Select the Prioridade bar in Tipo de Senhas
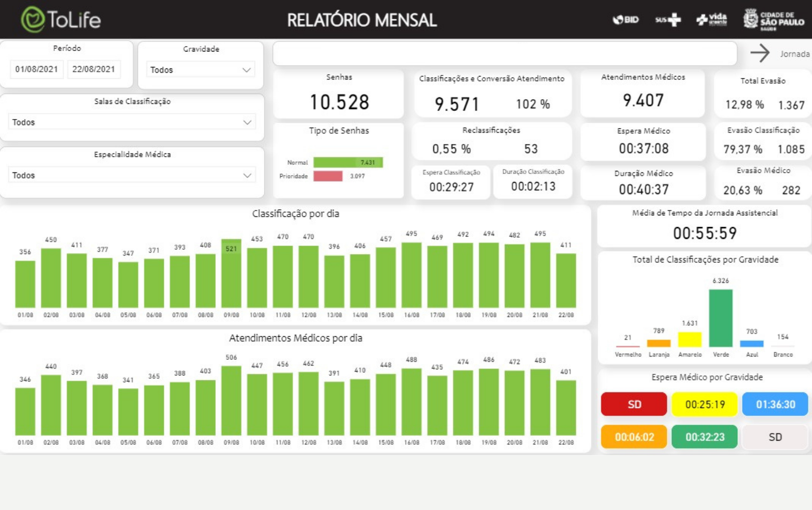The image size is (812, 510). pyautogui.click(x=328, y=176)
